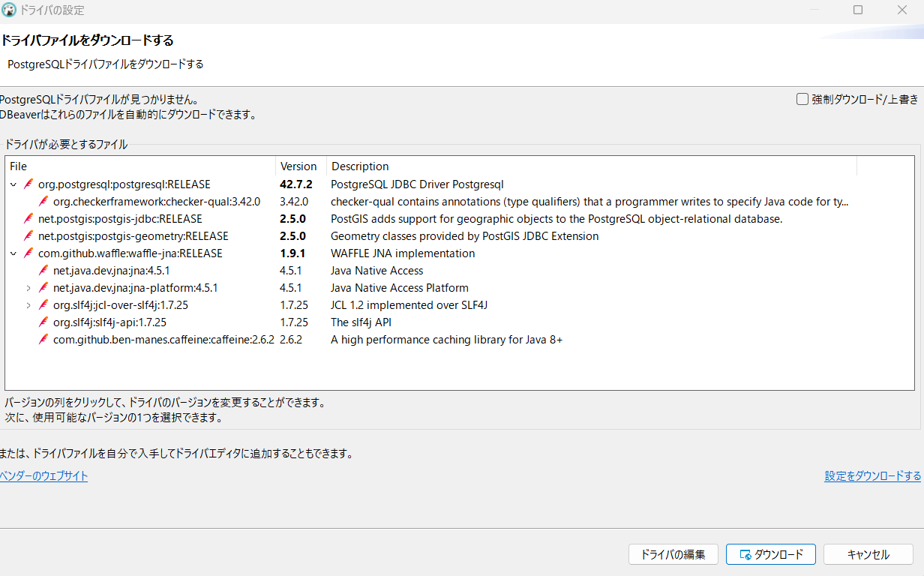Click the feather icon beside postgis-jdbc:RELEASE
This screenshot has height=576, width=924.
coord(28,219)
